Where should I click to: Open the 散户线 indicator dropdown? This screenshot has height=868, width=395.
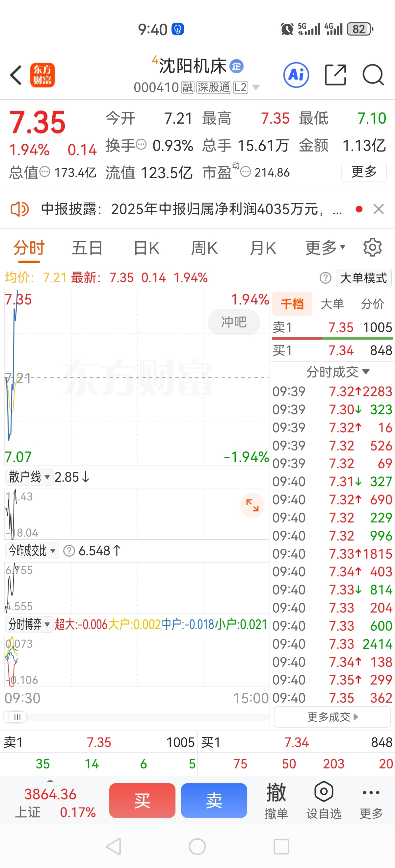[29, 477]
